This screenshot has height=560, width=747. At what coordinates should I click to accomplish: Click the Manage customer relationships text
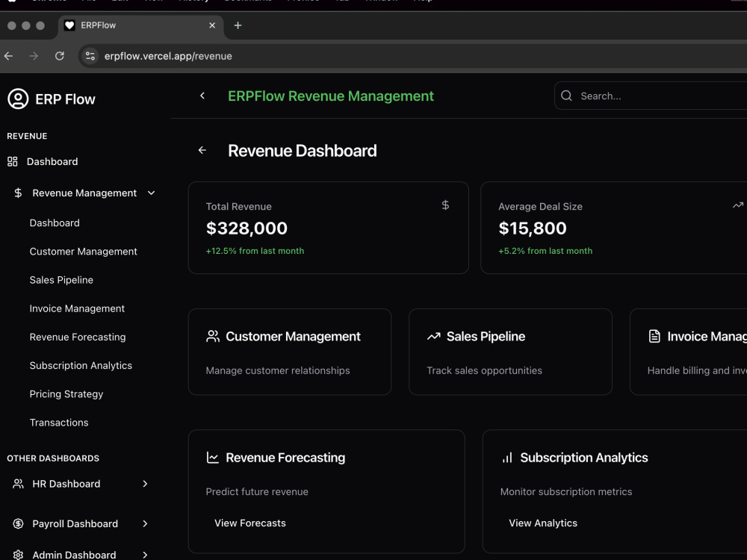278,370
